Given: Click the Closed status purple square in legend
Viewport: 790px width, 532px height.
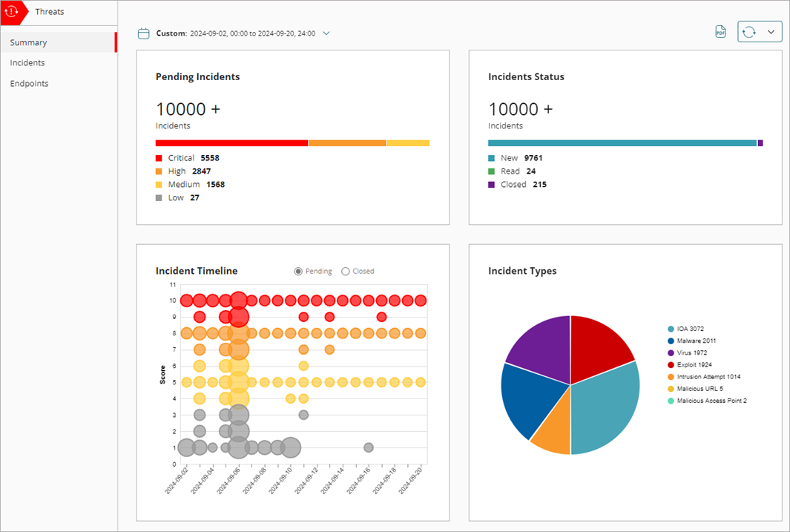Looking at the screenshot, I should 491,184.
